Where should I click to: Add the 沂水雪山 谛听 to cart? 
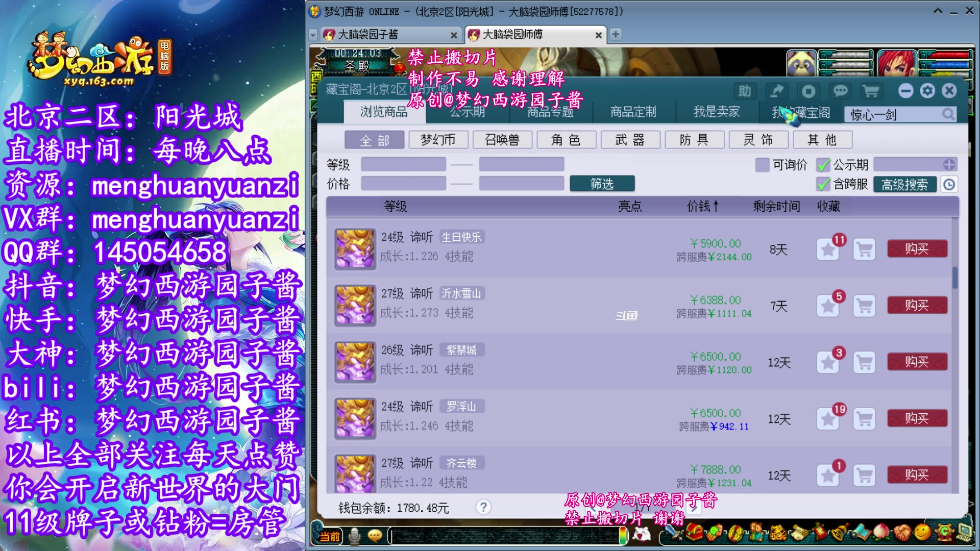(x=864, y=307)
